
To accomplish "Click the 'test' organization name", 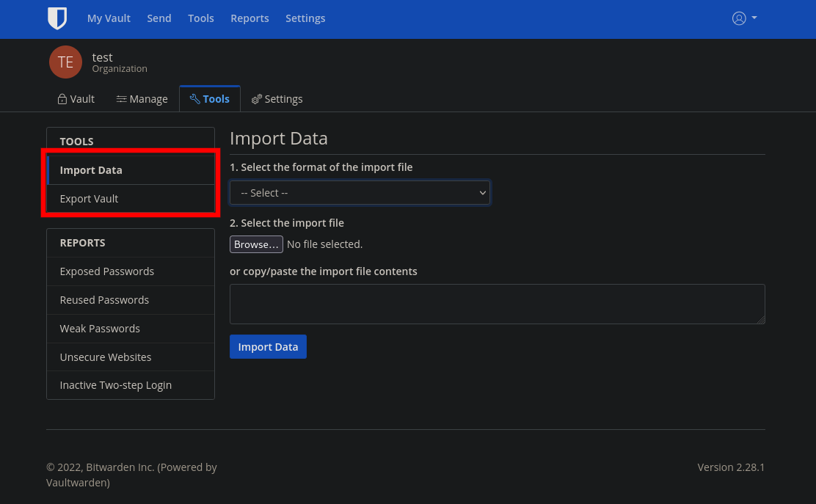I will (x=103, y=57).
